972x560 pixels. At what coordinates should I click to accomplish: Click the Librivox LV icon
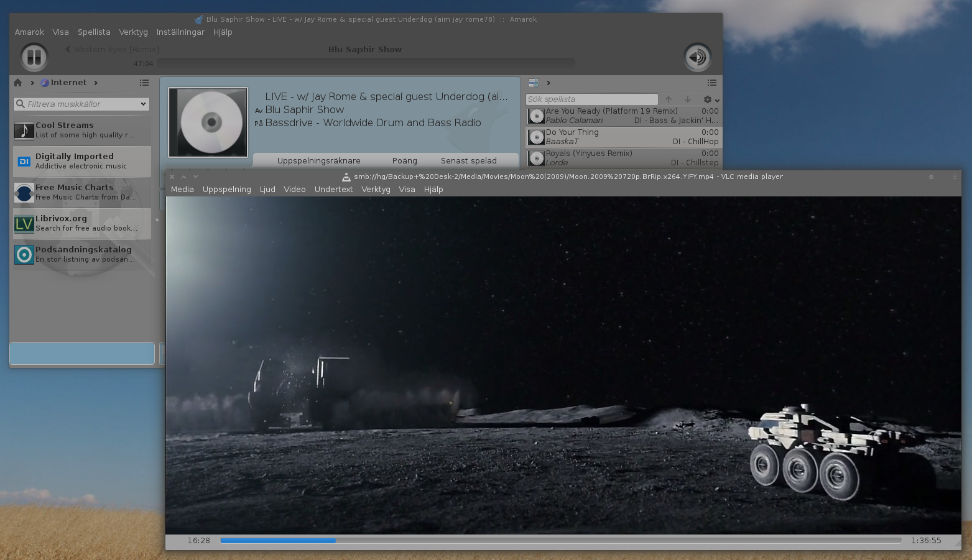coord(24,224)
